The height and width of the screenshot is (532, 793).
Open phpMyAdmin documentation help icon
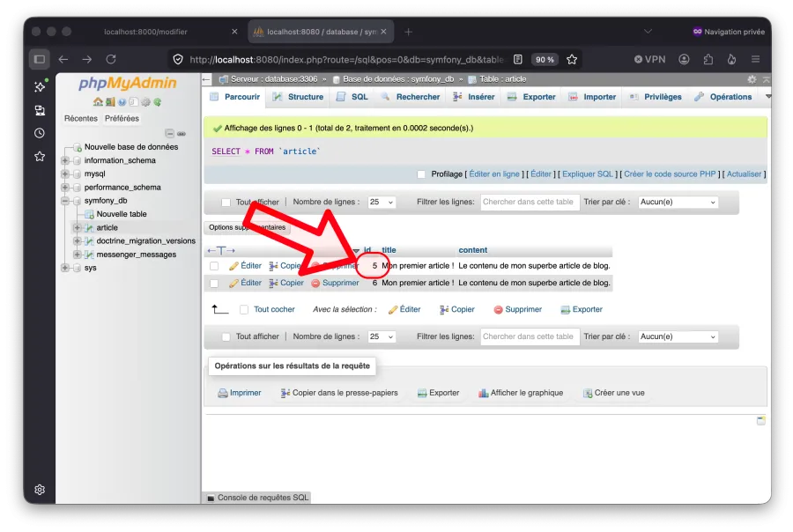[122, 102]
